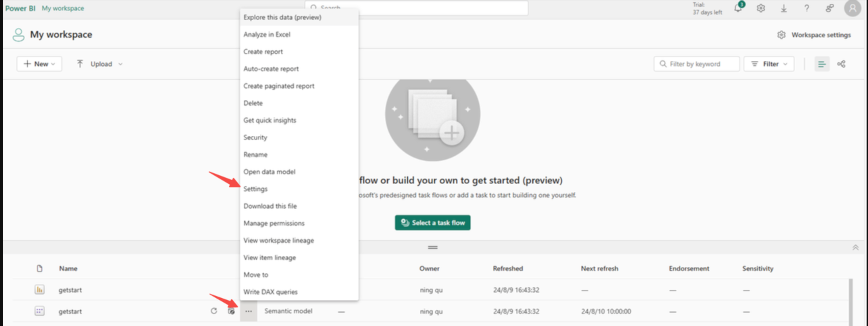Image resolution: width=868 pixels, height=326 pixels.
Task: Click the refresh now icon for getstart
Action: point(214,311)
